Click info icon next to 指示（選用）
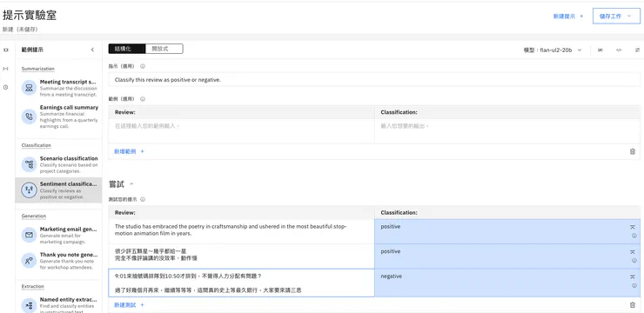The height and width of the screenshot is (313, 644). tap(143, 66)
